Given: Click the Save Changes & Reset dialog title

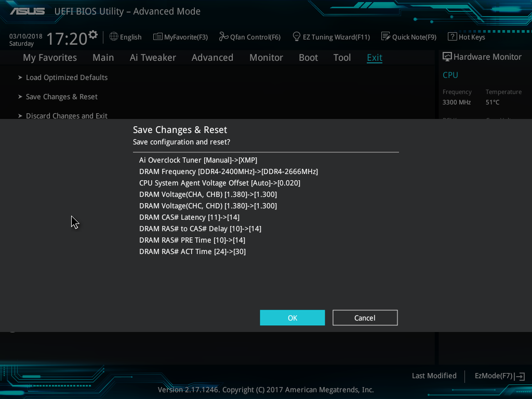Looking at the screenshot, I should [180, 129].
